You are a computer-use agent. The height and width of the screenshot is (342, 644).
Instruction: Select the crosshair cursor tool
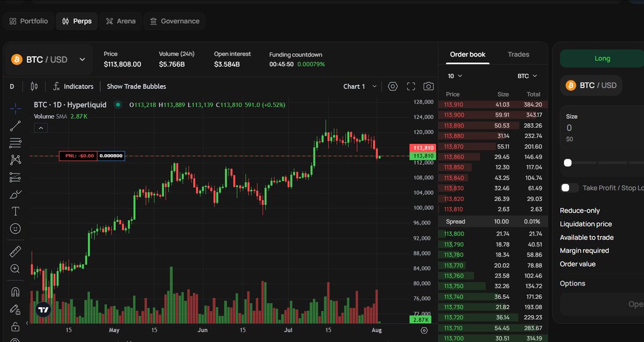[x=16, y=109]
